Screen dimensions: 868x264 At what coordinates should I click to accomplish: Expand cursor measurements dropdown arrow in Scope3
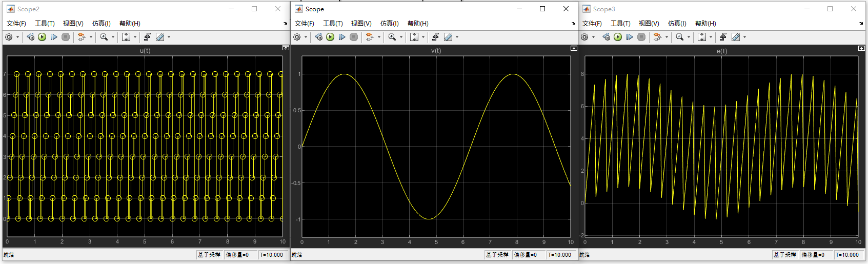(x=745, y=37)
